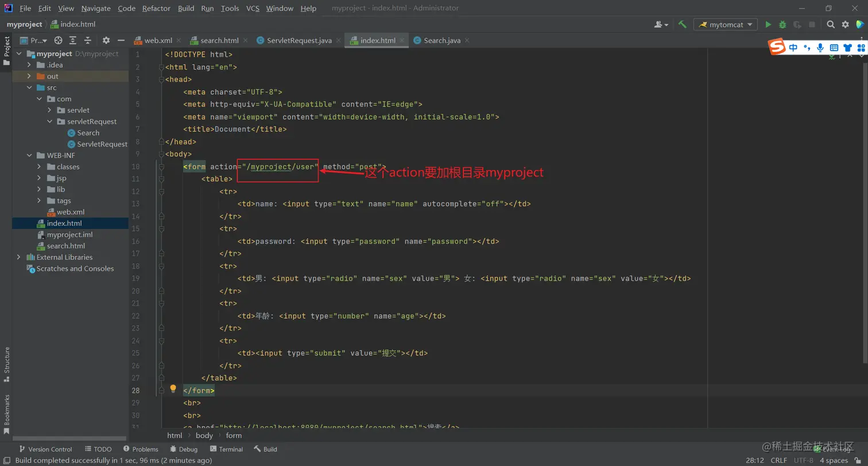The height and width of the screenshot is (466, 868).
Task: Click the Sogou input method S logo
Action: [777, 47]
